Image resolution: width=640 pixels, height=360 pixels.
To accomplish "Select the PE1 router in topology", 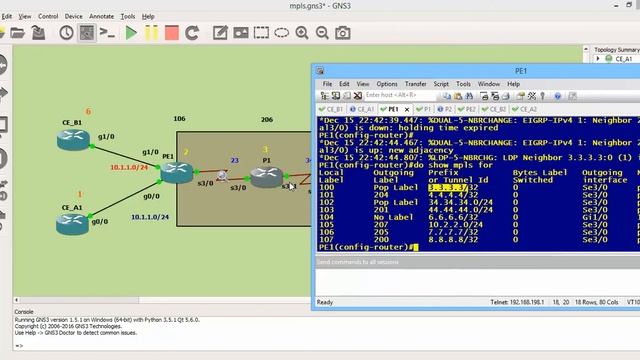I will [x=177, y=173].
